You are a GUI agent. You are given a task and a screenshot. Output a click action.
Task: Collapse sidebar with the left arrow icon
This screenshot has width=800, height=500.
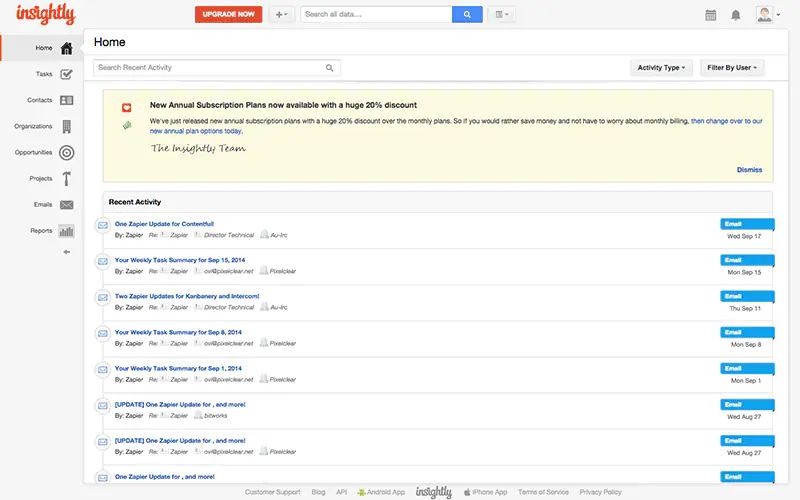click(66, 252)
